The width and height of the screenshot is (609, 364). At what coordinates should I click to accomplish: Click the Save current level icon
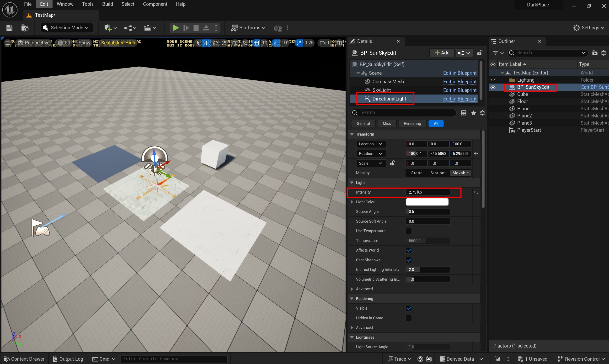point(9,28)
